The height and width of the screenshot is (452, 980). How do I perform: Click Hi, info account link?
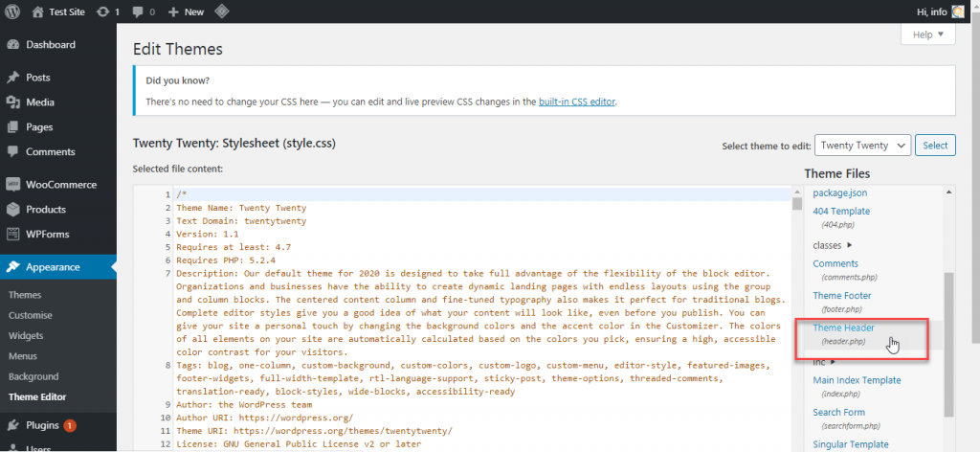point(932,11)
